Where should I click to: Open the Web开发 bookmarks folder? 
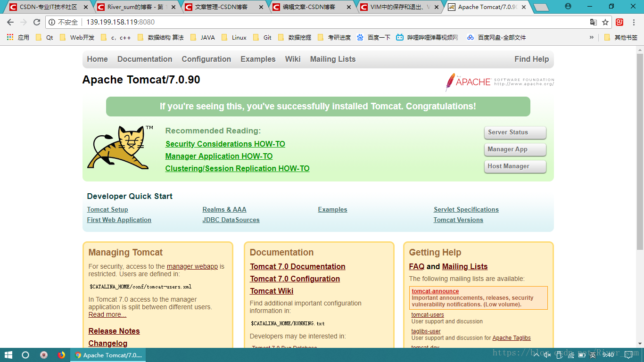pyautogui.click(x=77, y=37)
